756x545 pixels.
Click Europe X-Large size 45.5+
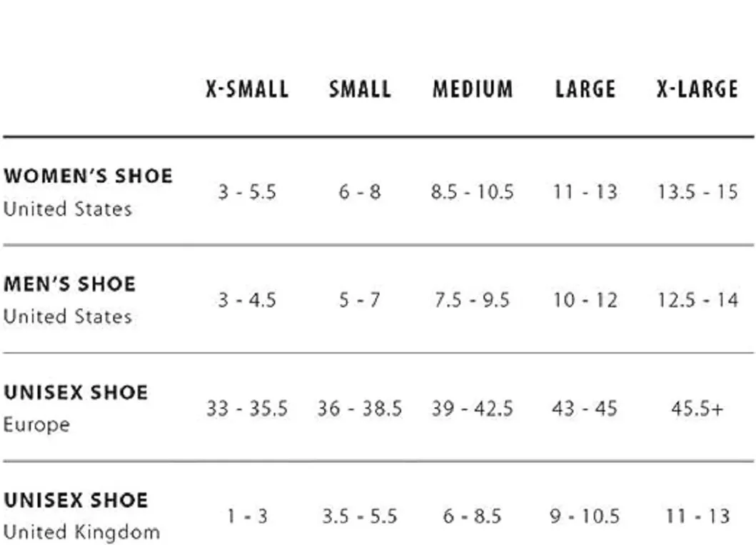(697, 409)
